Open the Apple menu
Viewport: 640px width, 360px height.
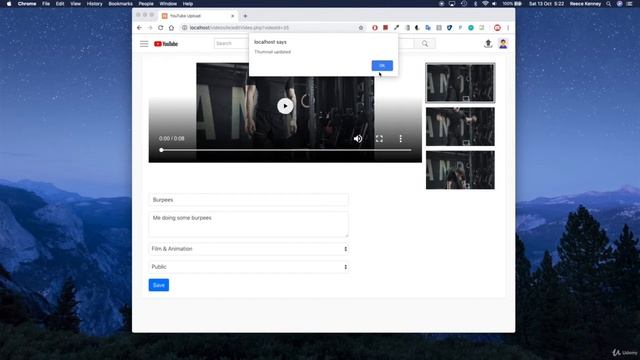(9, 4)
